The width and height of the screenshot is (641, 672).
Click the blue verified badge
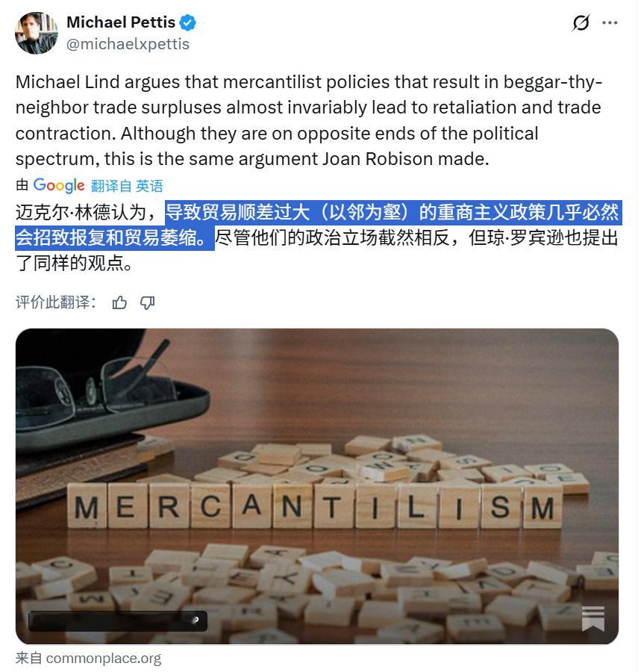187,22
